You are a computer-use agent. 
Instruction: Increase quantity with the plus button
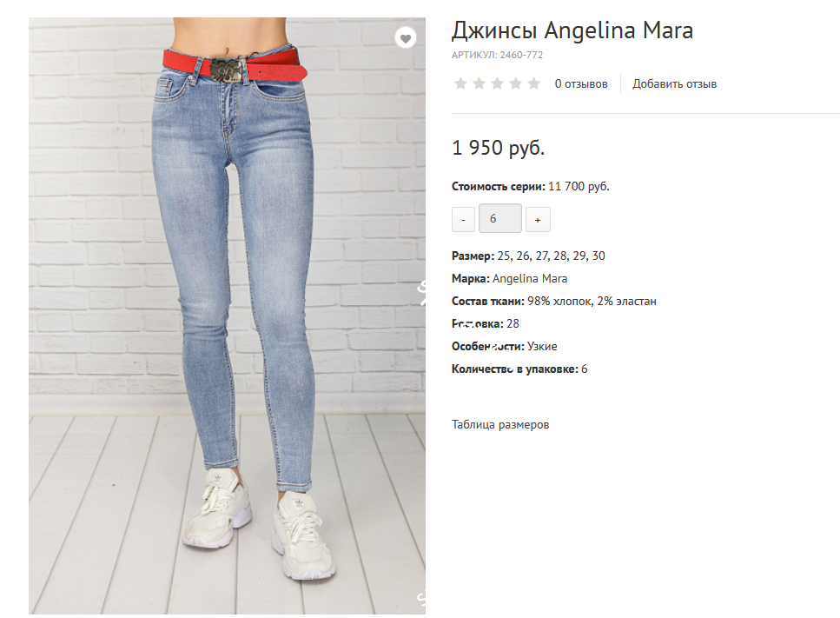538,219
